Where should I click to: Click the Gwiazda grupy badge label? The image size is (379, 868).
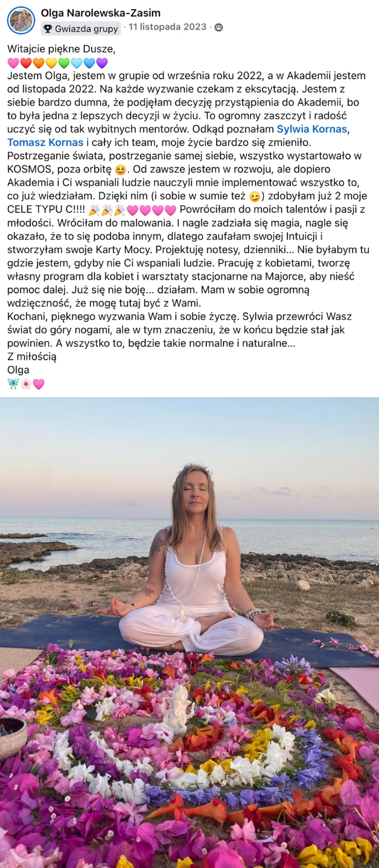pyautogui.click(x=86, y=28)
